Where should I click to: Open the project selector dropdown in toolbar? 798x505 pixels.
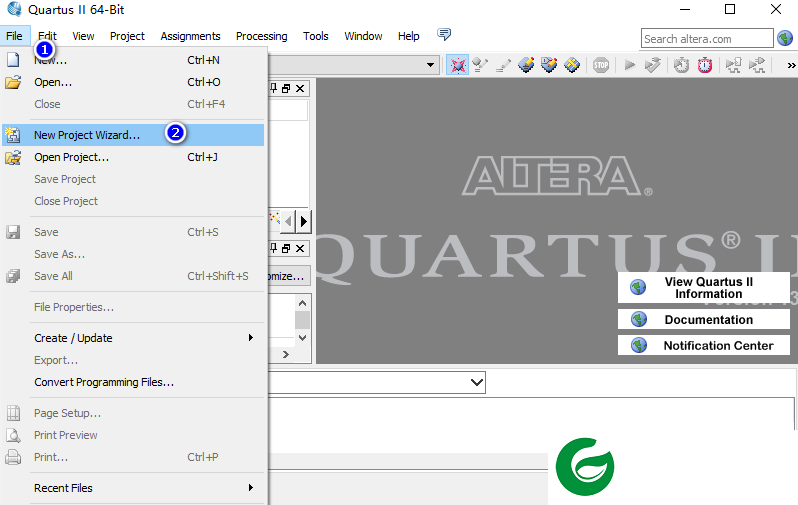pos(430,65)
